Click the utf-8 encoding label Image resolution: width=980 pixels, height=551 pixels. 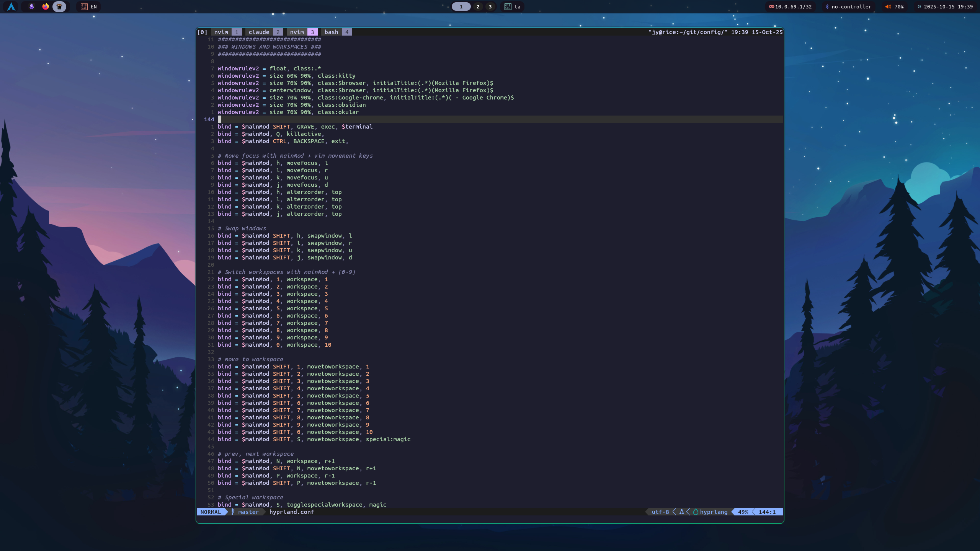click(660, 512)
